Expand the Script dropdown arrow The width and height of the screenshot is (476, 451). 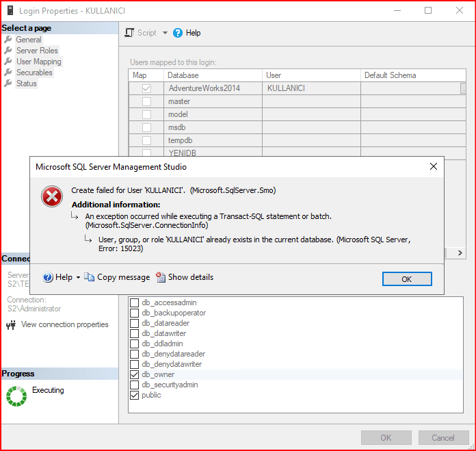(x=165, y=33)
